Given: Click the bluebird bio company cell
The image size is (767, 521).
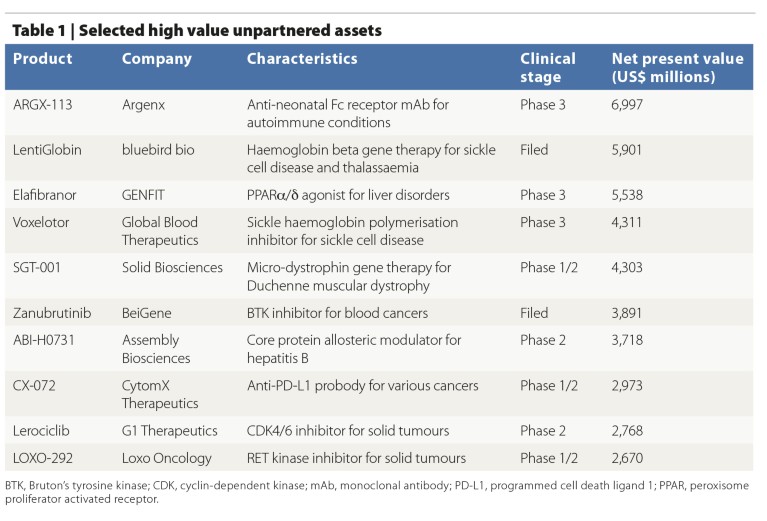Looking at the screenshot, I should 159,150.
